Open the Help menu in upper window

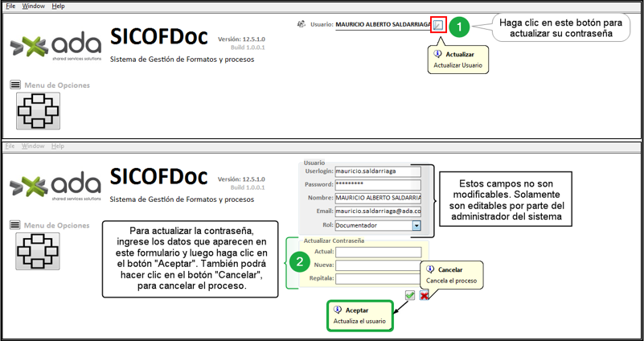click(58, 6)
